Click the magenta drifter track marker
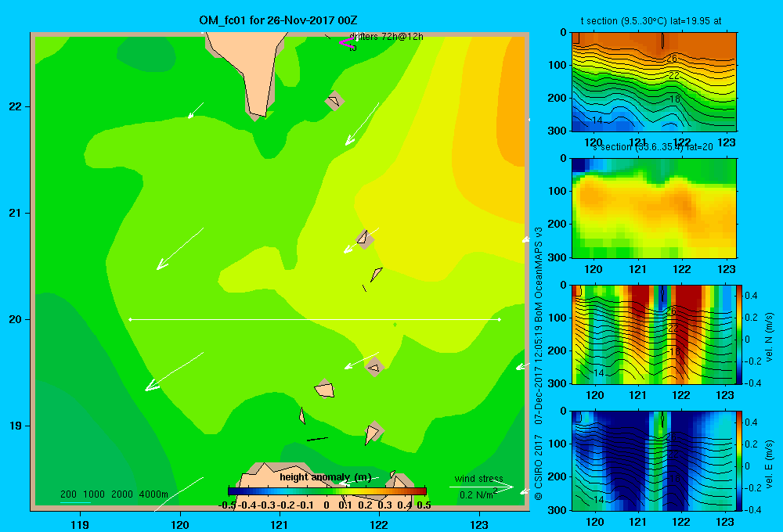This screenshot has width=783, height=532. [x=345, y=42]
